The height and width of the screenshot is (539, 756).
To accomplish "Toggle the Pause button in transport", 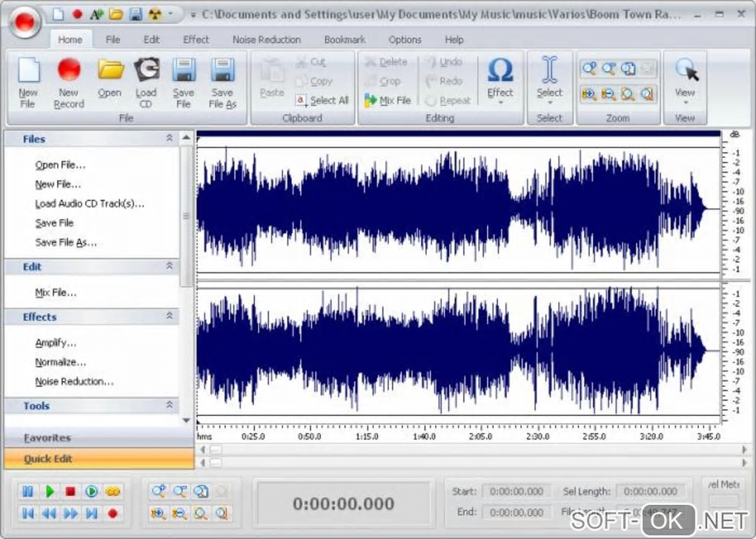I will 27,491.
